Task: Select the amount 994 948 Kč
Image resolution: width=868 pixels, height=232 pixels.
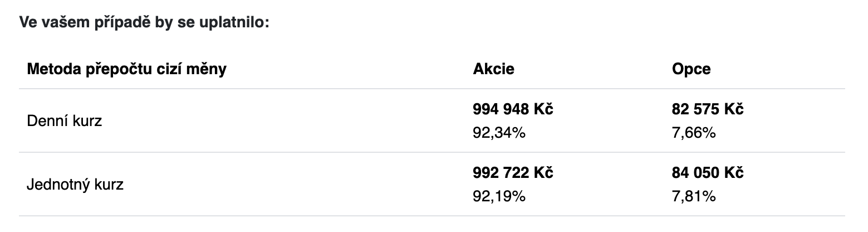Action: [x=513, y=110]
